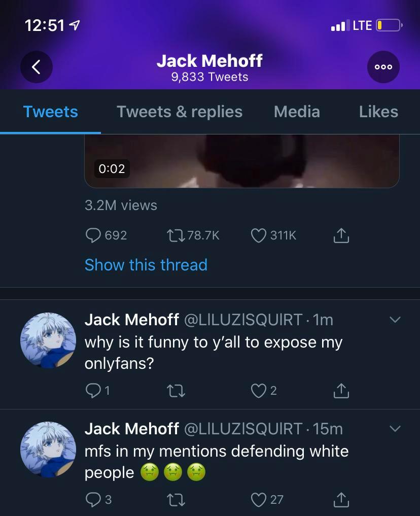Like the tweet about mentions
This screenshot has height=516, width=420.
coord(259,500)
